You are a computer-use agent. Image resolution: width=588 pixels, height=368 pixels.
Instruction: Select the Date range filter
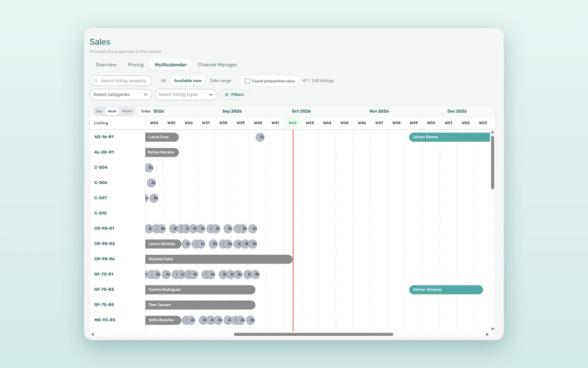tap(220, 81)
